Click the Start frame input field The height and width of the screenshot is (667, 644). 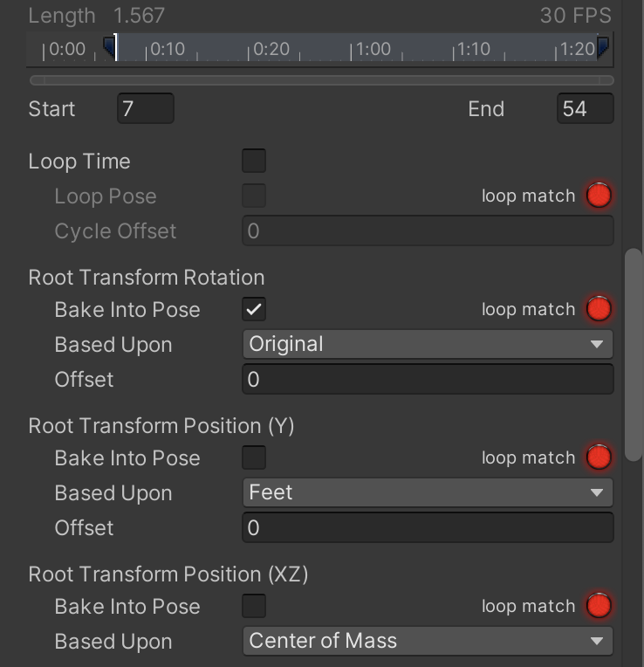point(145,109)
